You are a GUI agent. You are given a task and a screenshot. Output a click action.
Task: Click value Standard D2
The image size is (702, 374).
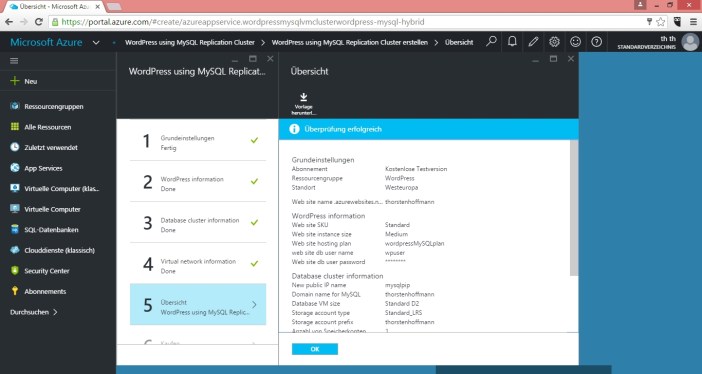coord(402,303)
